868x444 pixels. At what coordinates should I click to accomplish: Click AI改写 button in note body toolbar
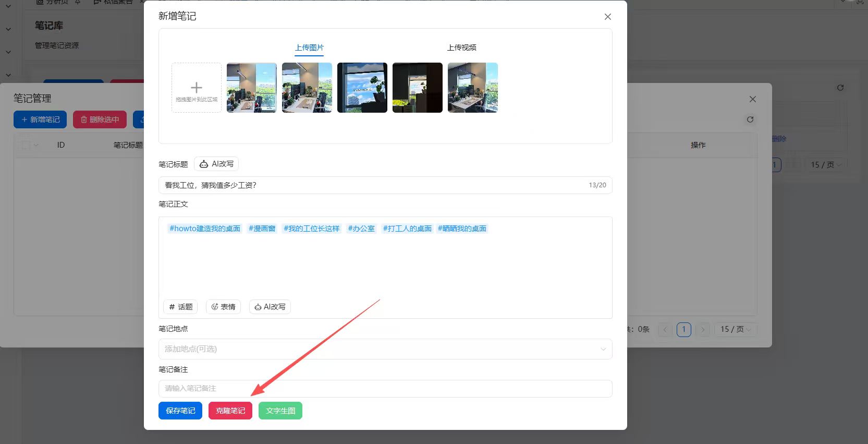pos(270,307)
